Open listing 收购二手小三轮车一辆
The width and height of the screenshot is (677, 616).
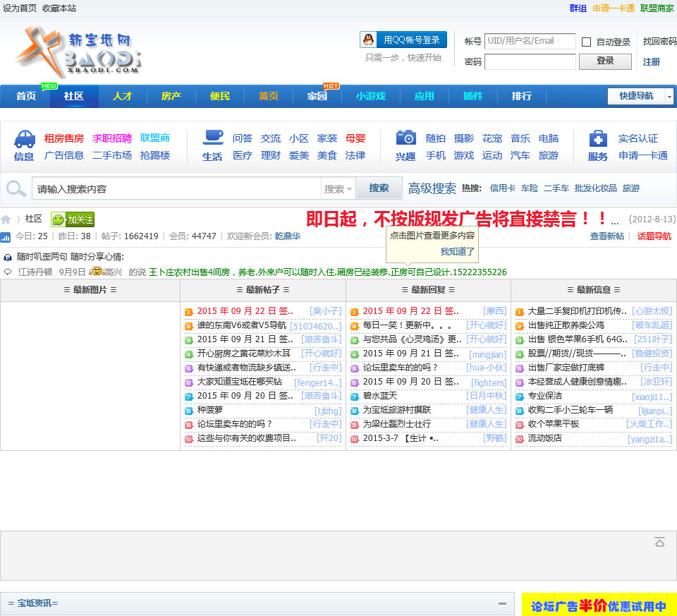point(571,410)
